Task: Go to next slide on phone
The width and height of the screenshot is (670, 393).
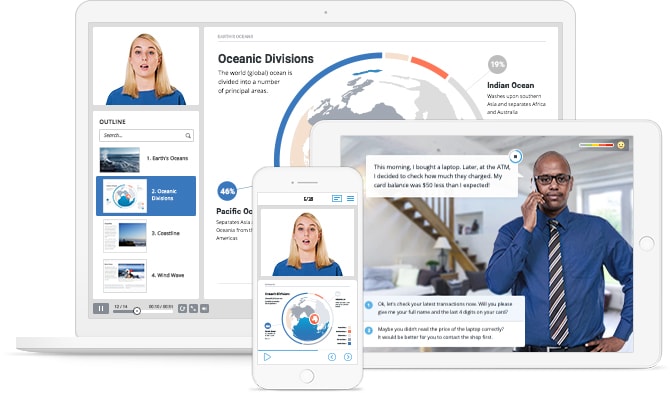Action: [348, 357]
